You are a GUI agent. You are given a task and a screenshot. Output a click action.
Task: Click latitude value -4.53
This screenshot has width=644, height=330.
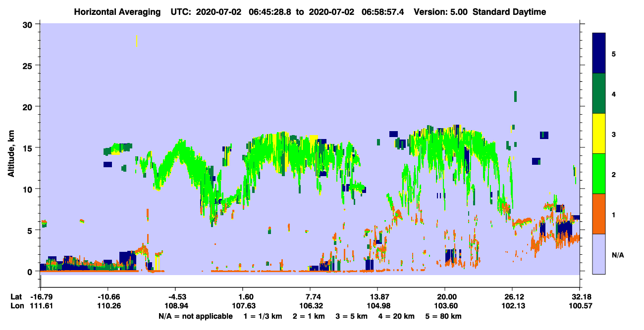pyautogui.click(x=175, y=297)
